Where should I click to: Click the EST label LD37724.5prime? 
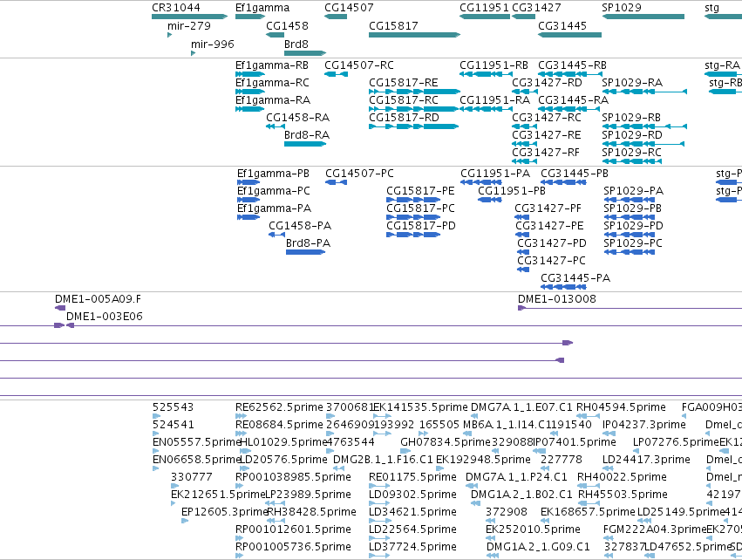point(412,547)
